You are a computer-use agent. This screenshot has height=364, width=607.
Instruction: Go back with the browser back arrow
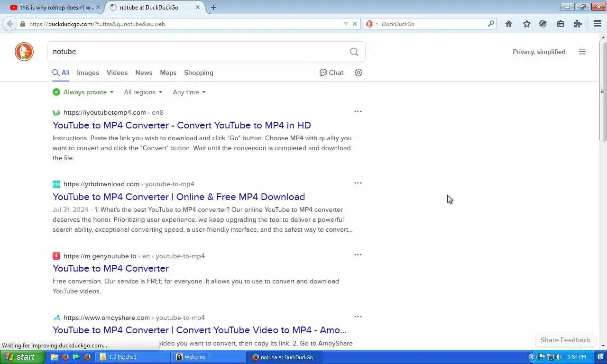[10, 24]
